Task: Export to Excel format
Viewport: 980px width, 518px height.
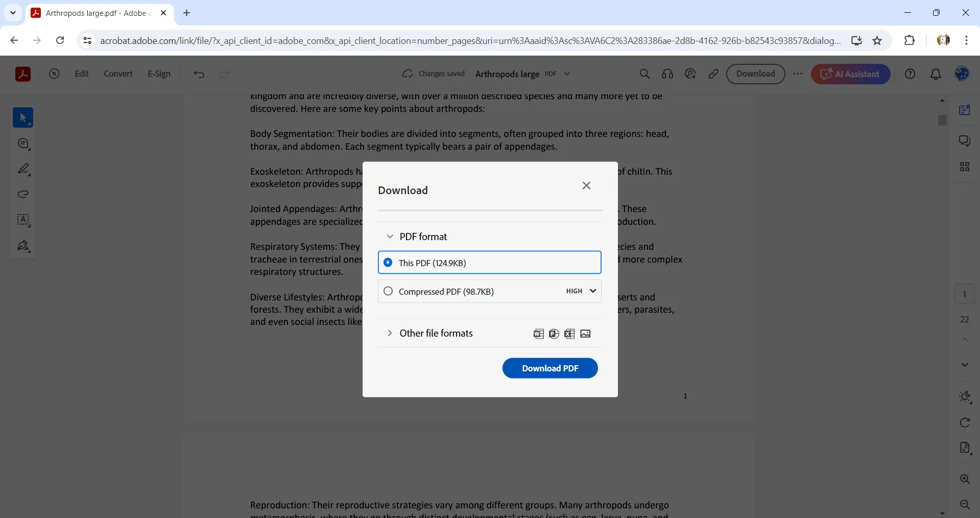Action: 569,334
